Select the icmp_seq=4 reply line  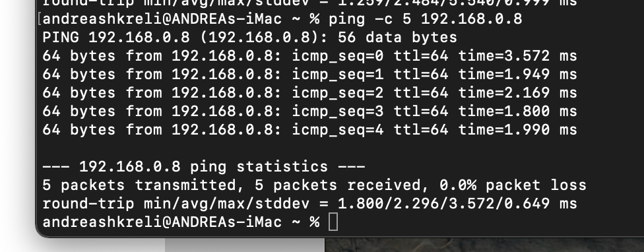(309, 130)
